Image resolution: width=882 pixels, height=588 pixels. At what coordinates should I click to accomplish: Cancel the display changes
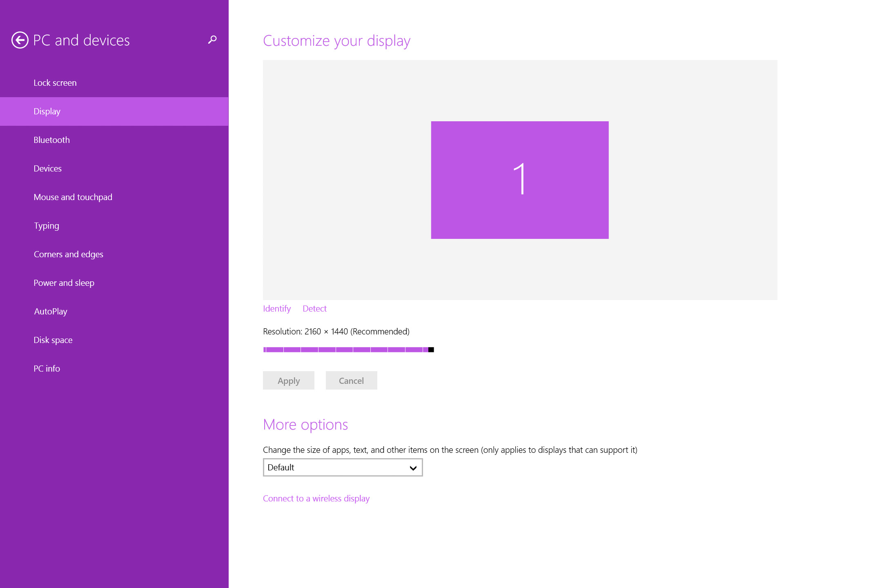351,381
